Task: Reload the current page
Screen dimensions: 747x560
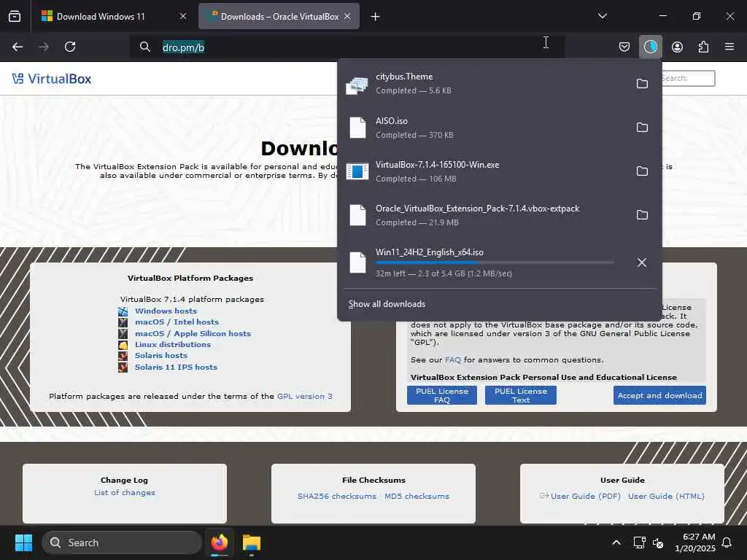Action: click(x=70, y=47)
